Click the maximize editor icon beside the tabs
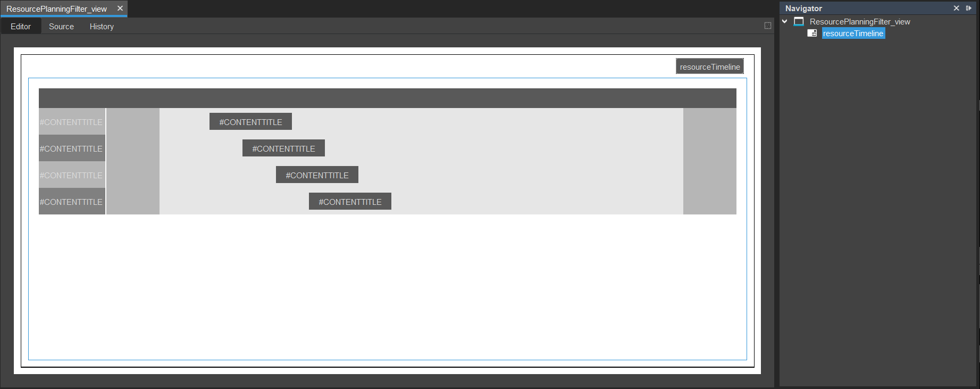This screenshot has height=389, width=980. tap(767, 26)
